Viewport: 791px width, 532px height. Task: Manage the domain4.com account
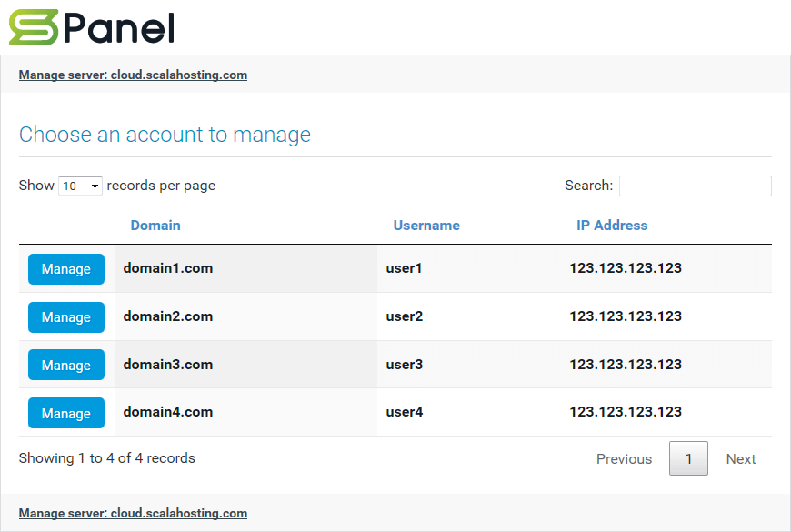click(65, 412)
